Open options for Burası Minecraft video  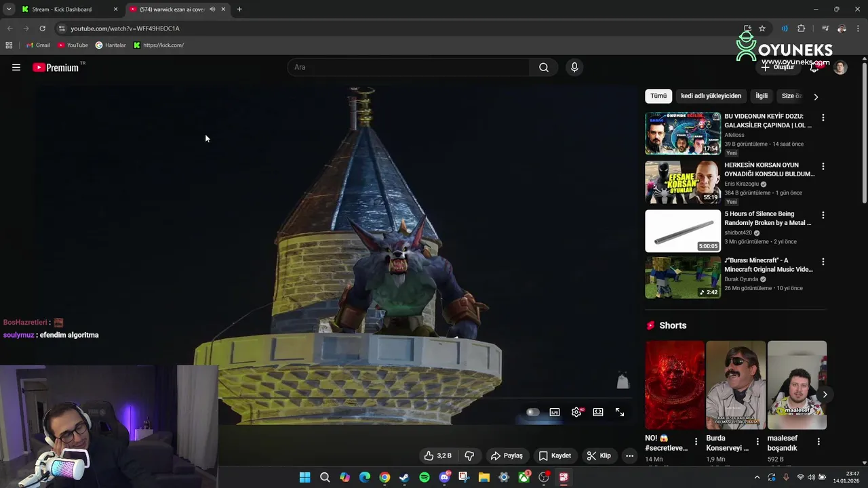pyautogui.click(x=823, y=262)
